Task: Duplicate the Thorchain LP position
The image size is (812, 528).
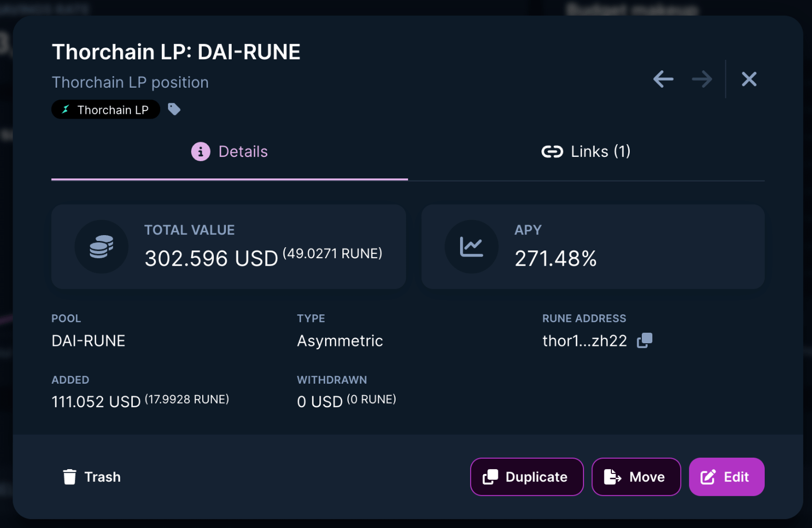Action: point(526,477)
